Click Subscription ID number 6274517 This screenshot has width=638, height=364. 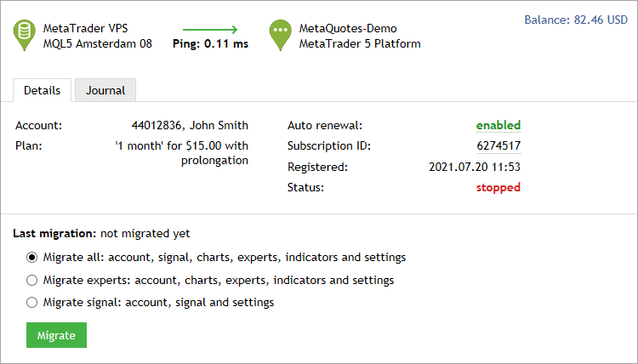coord(498,145)
